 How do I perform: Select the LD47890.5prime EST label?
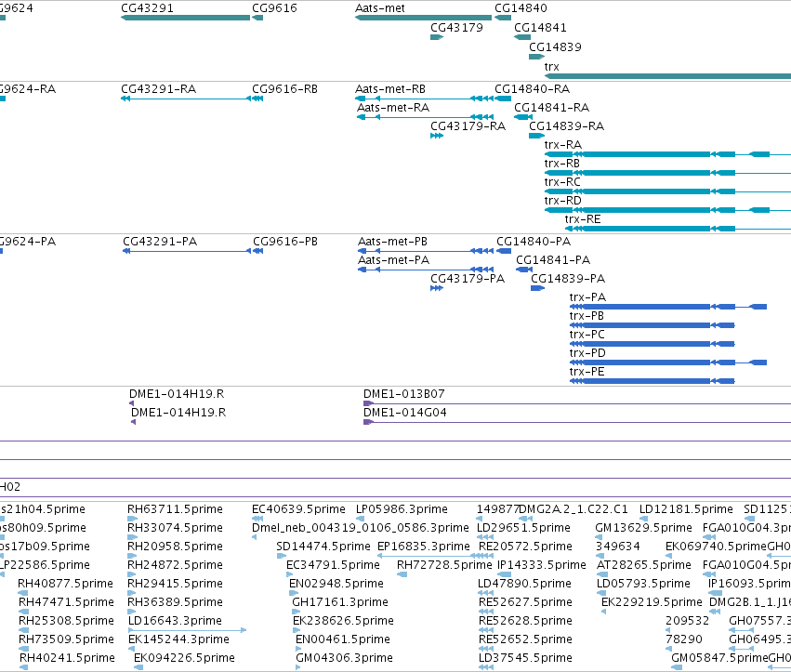(x=524, y=584)
